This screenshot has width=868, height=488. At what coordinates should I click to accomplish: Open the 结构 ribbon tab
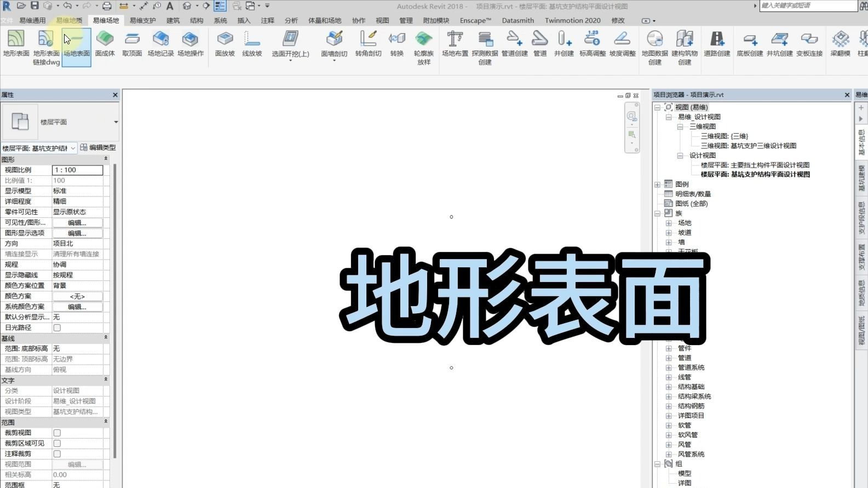(197, 20)
